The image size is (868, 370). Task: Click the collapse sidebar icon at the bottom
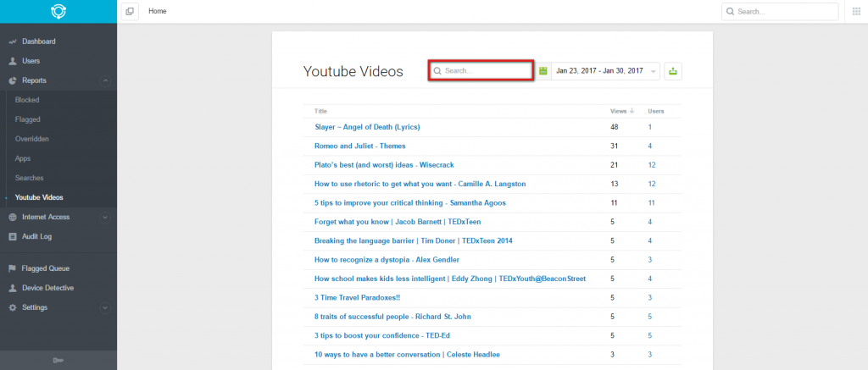(x=58, y=361)
